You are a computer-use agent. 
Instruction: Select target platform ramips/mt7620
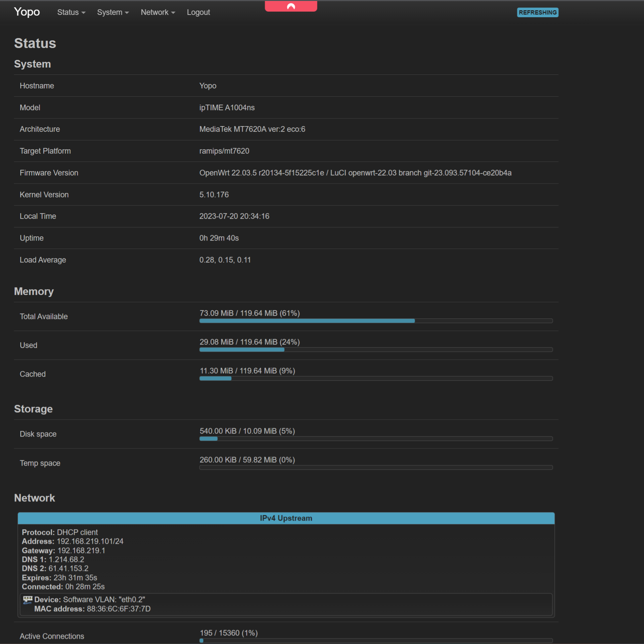(224, 151)
